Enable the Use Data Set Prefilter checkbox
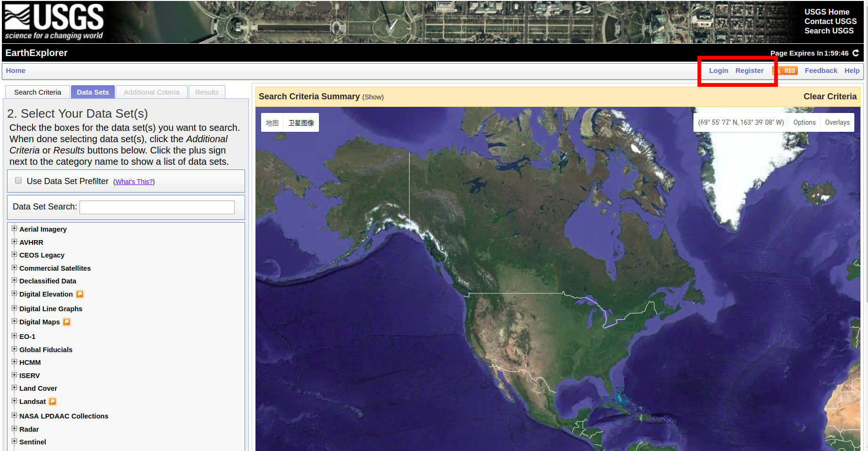The image size is (868, 451). point(18,180)
